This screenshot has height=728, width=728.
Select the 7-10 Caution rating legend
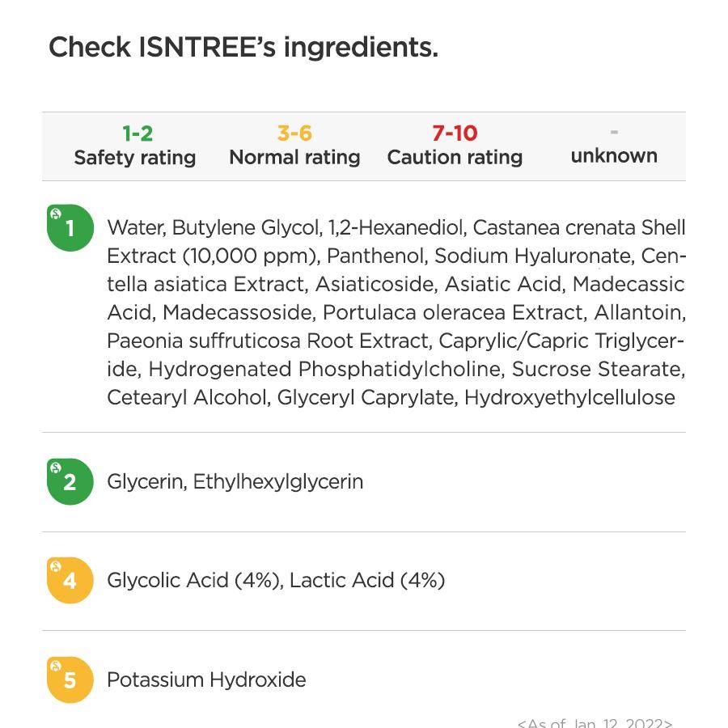(x=455, y=146)
